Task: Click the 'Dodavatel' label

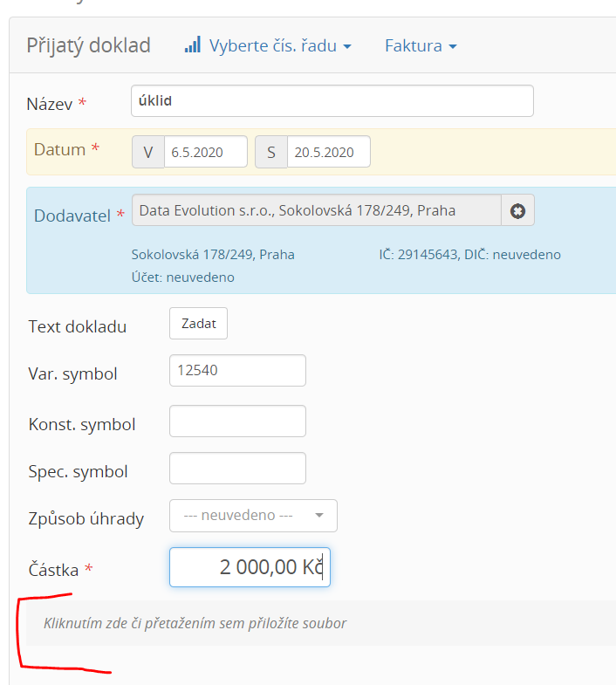Action: (x=72, y=216)
